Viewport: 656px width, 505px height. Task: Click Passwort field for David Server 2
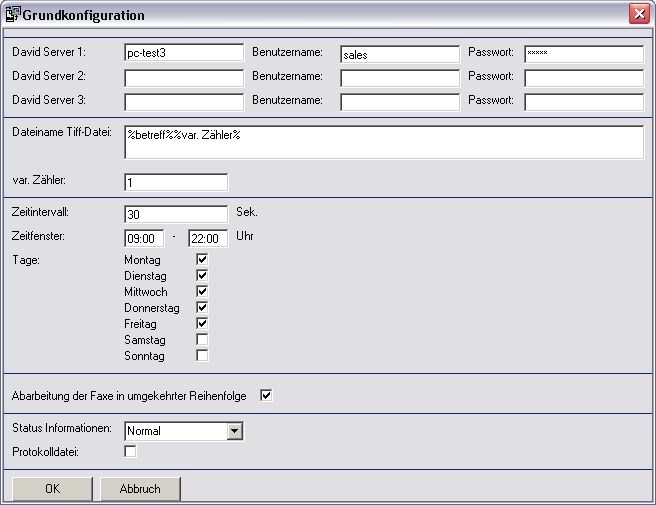[x=584, y=78]
